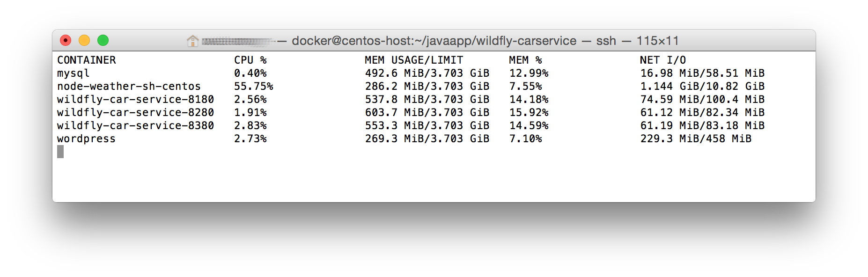
Task: Maximize the terminal using green button
Action: click(x=103, y=41)
